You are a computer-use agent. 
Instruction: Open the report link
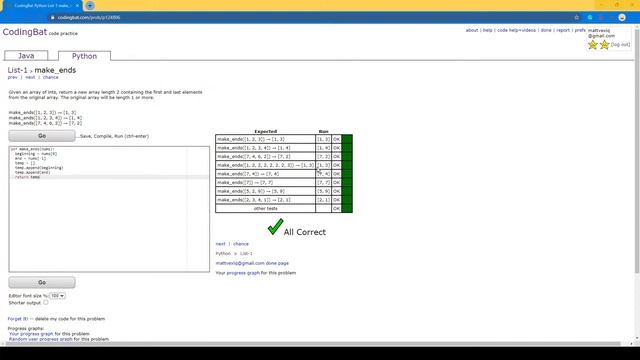tap(563, 30)
